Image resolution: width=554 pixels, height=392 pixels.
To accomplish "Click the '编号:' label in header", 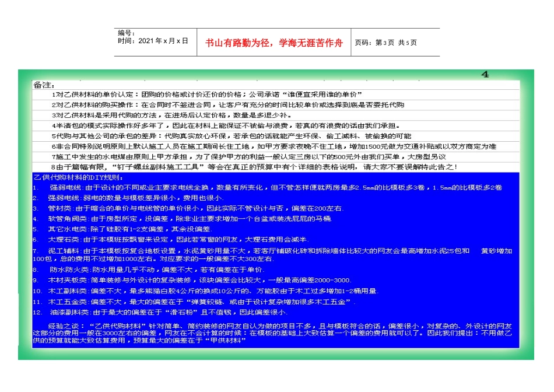I will coord(126,33).
